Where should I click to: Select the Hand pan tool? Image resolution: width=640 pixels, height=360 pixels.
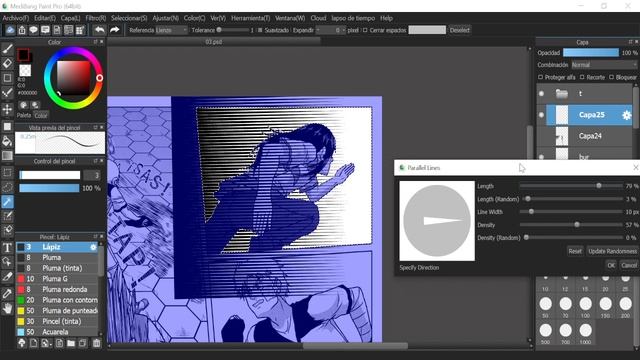click(x=7, y=308)
